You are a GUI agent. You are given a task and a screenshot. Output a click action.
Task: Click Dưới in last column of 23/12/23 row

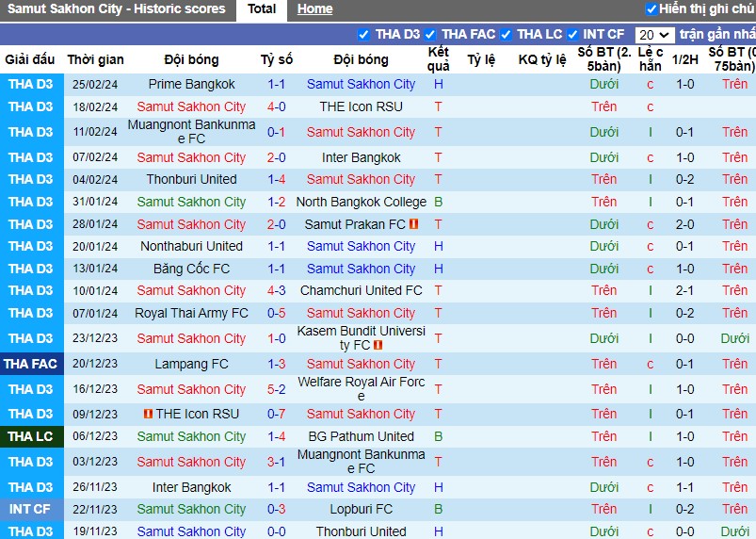pos(734,338)
